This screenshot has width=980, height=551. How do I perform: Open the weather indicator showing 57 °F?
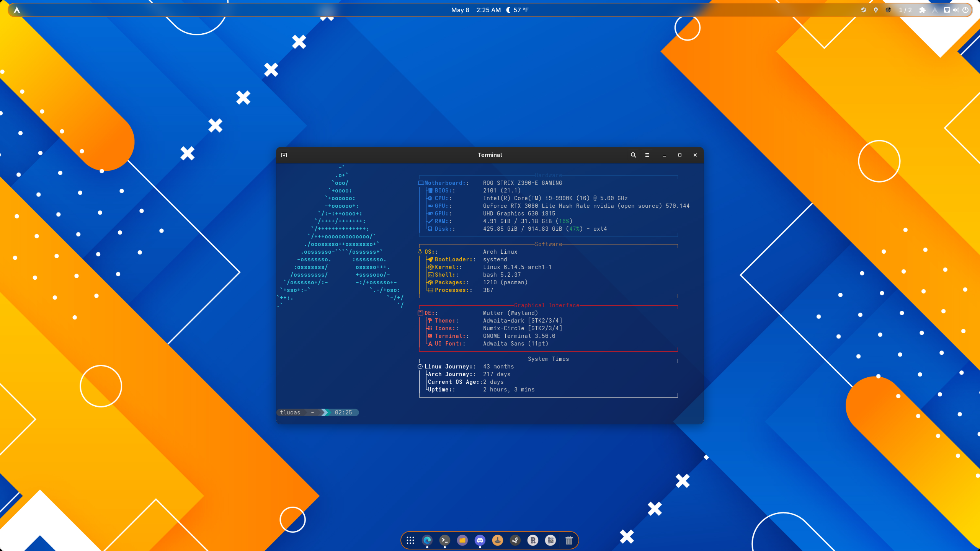tap(518, 10)
